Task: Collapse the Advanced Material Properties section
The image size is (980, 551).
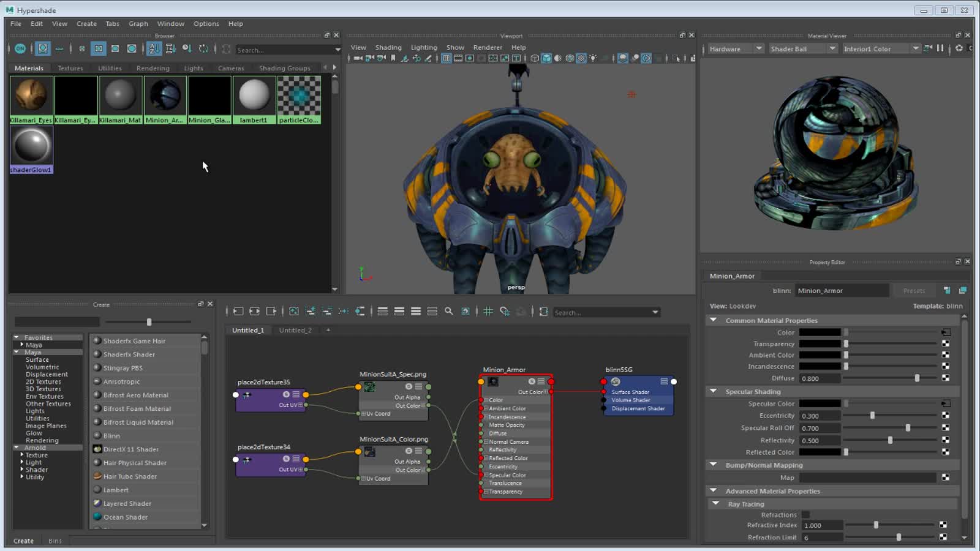Action: tap(713, 490)
